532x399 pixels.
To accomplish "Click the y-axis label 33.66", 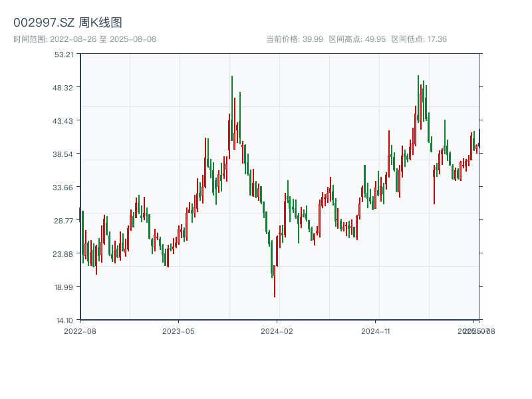I will (x=63, y=188).
